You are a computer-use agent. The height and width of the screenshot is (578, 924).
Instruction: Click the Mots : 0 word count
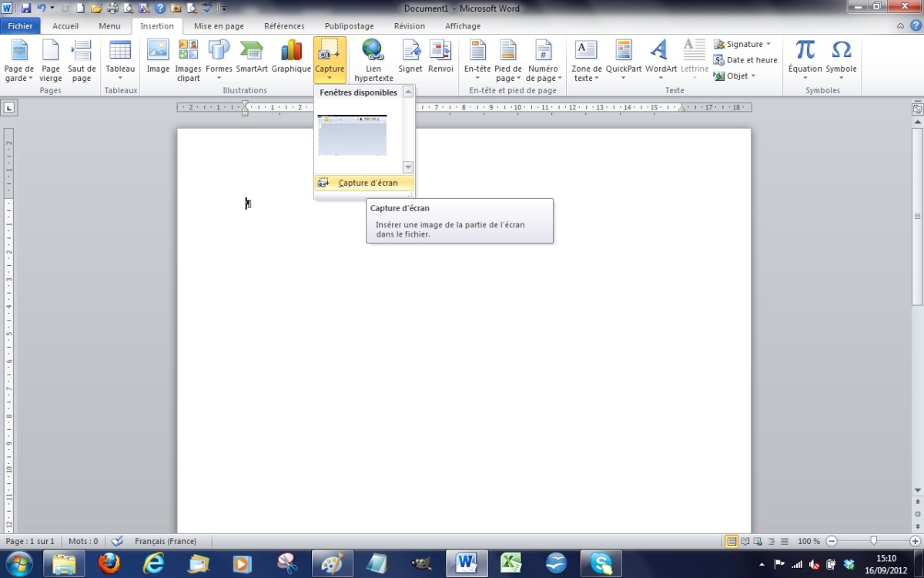83,541
